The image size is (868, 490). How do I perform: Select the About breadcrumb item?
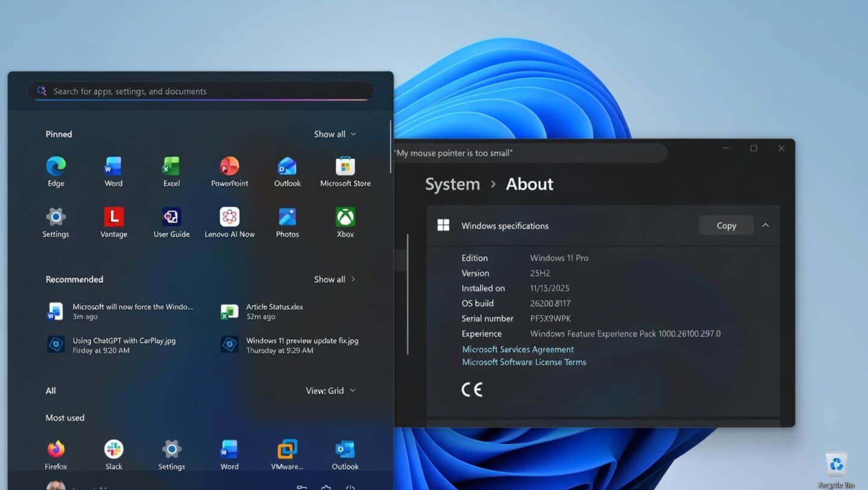click(x=529, y=184)
